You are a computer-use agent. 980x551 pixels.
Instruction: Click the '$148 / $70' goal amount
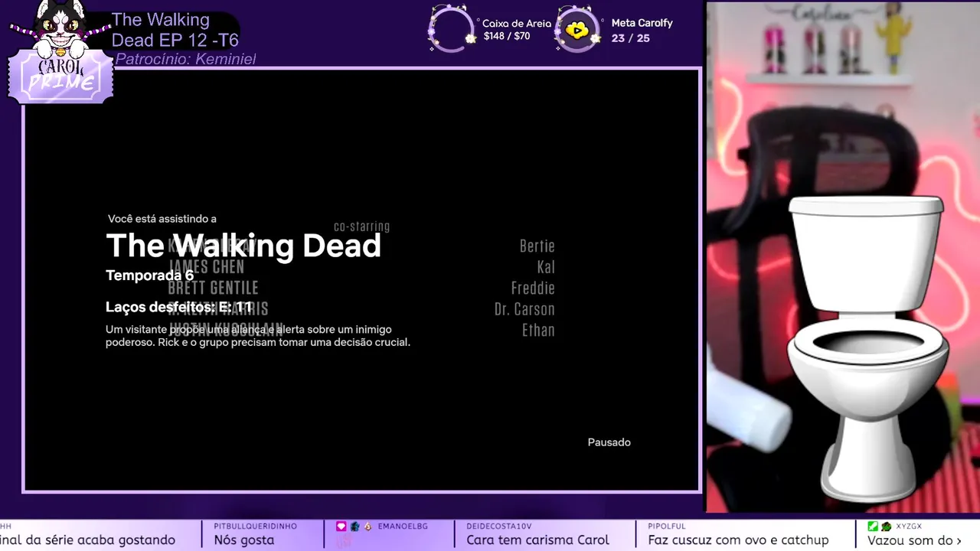[x=507, y=36]
